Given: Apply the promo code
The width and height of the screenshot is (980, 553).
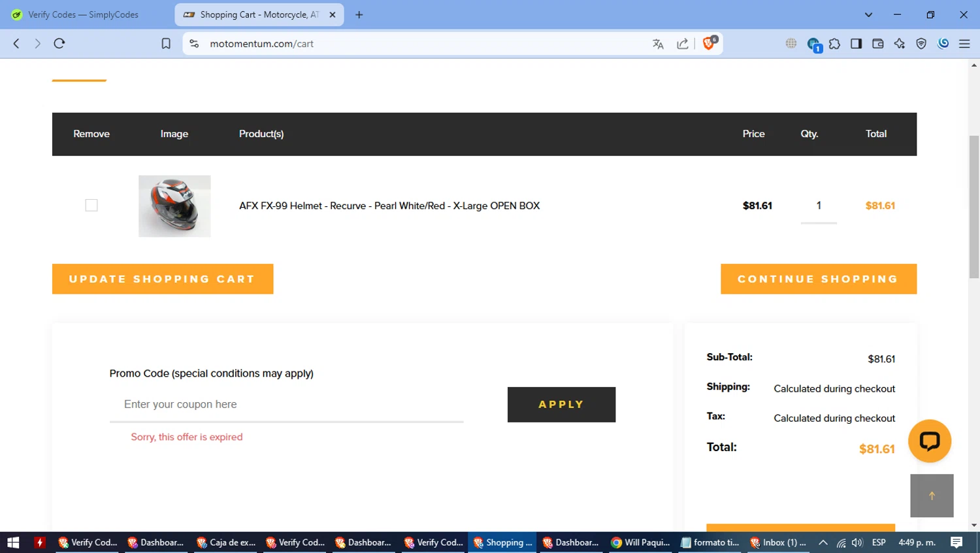Looking at the screenshot, I should (x=561, y=404).
